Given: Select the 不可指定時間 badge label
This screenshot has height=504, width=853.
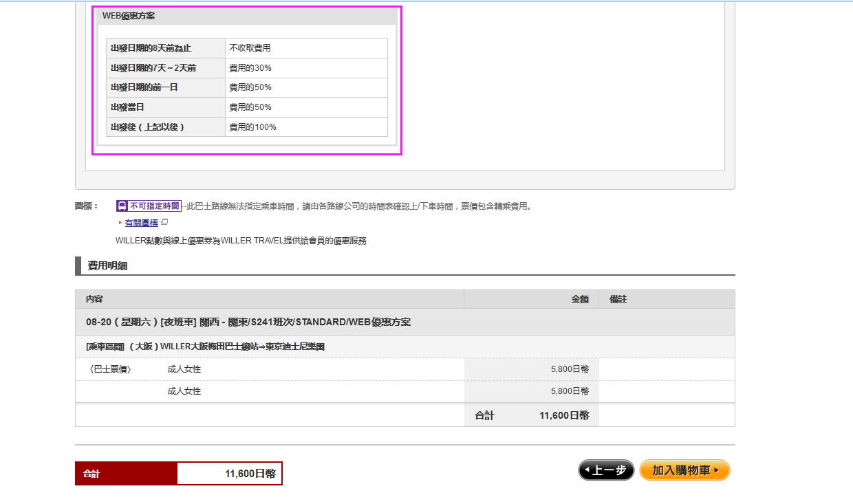Looking at the screenshot, I should tap(148, 206).
